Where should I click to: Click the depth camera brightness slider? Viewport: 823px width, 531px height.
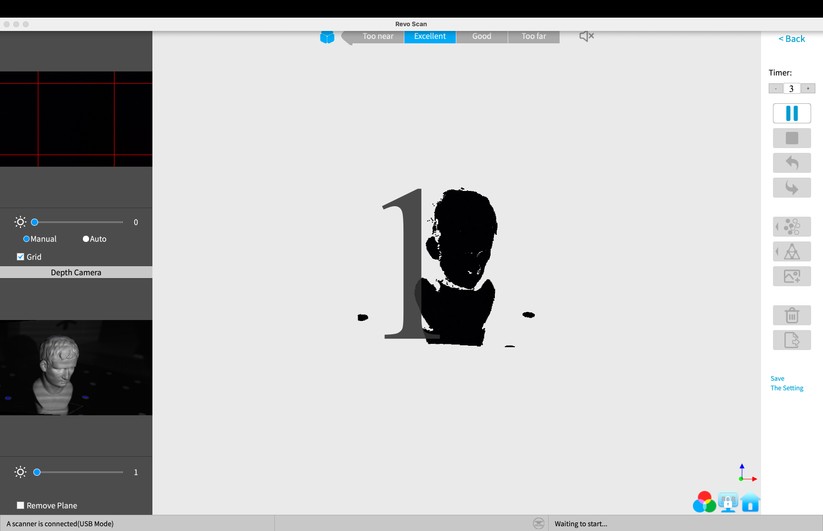click(78, 472)
